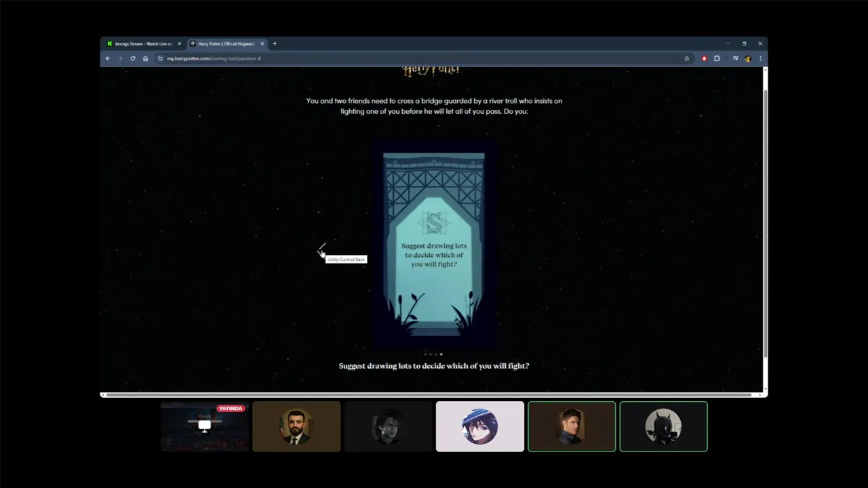868x488 pixels.
Task: Open the browser profile avatar
Action: (748, 58)
